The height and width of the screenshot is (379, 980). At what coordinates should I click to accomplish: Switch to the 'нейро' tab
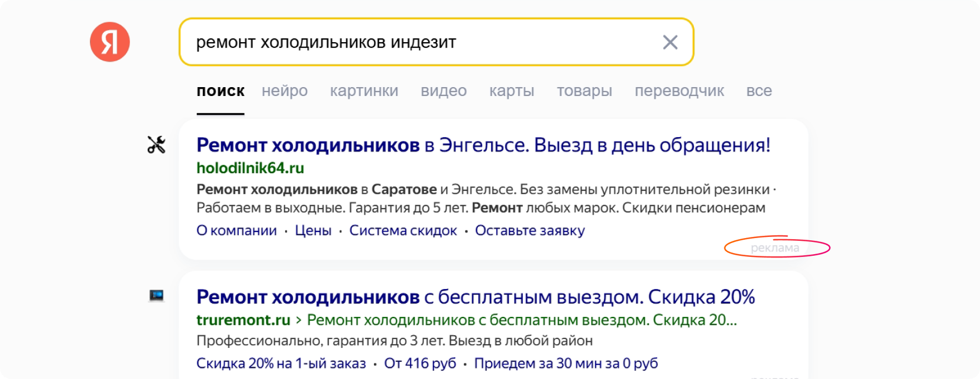284,91
